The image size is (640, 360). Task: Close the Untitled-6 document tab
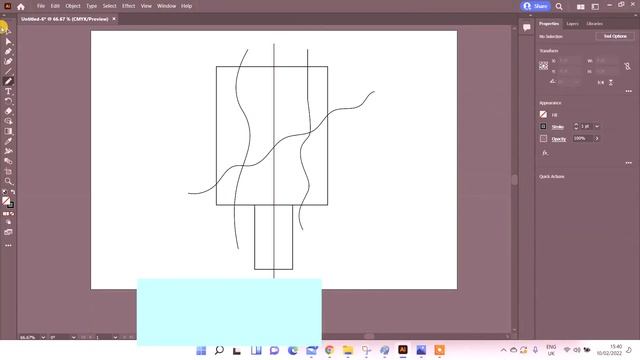[x=114, y=19]
